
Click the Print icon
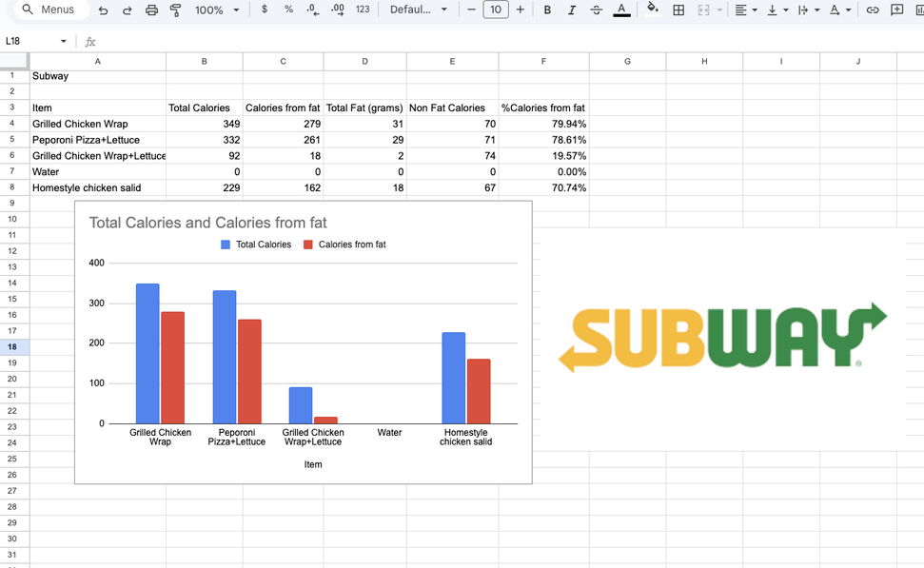152,10
